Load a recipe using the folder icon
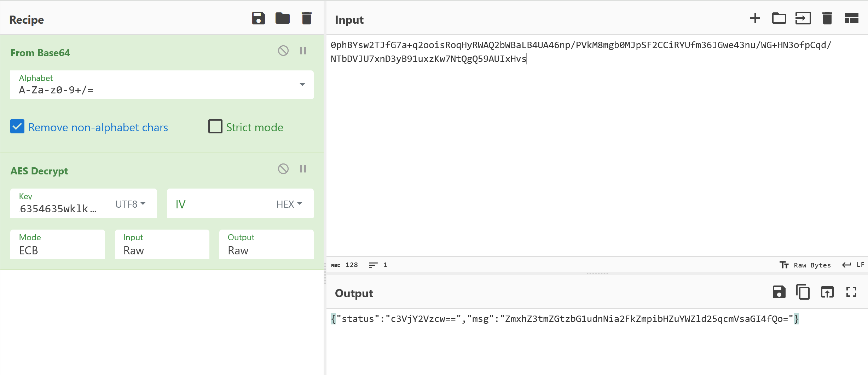The width and height of the screenshot is (868, 375). [282, 18]
